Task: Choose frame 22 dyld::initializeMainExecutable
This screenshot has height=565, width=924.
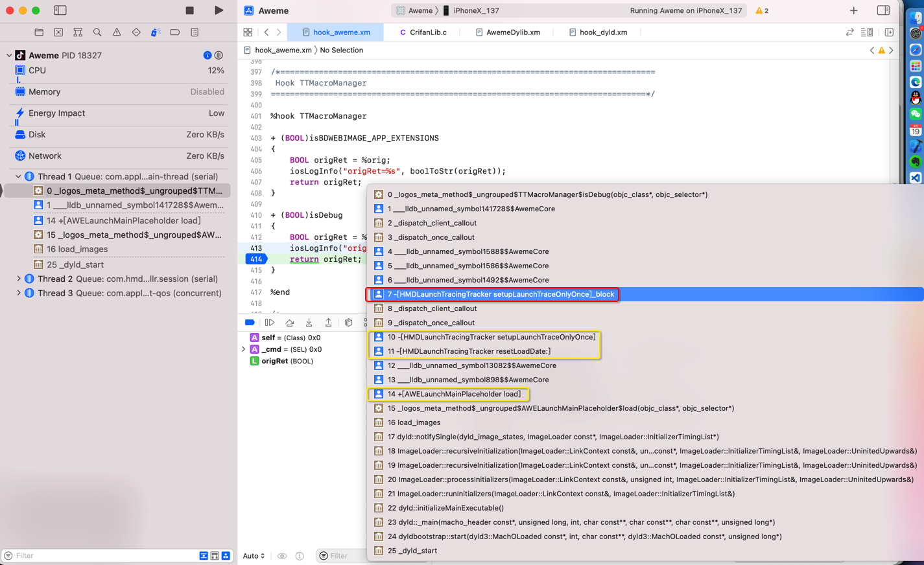Action: [645, 508]
